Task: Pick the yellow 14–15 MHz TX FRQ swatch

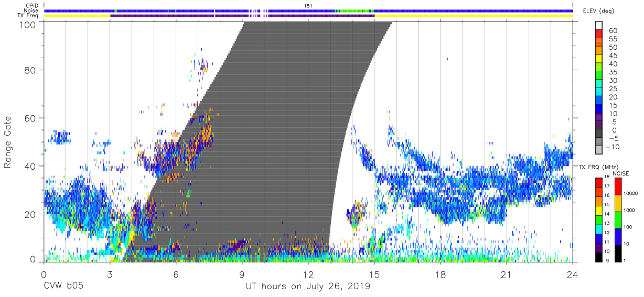Action: click(599, 211)
